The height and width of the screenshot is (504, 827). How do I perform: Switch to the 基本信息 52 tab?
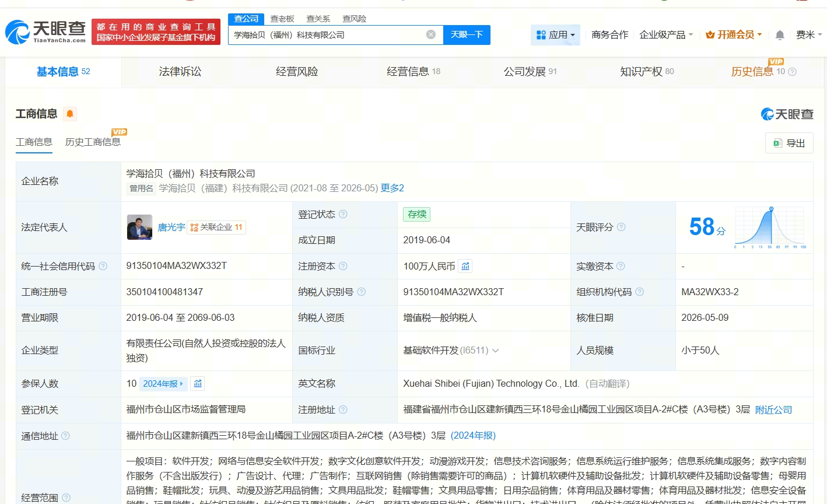(x=64, y=72)
